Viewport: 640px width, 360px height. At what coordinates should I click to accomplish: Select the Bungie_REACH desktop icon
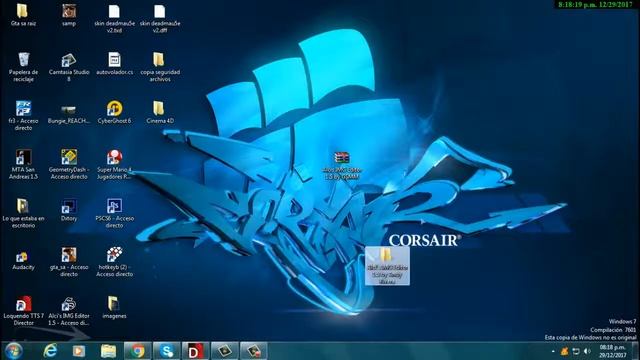pyautogui.click(x=69, y=114)
